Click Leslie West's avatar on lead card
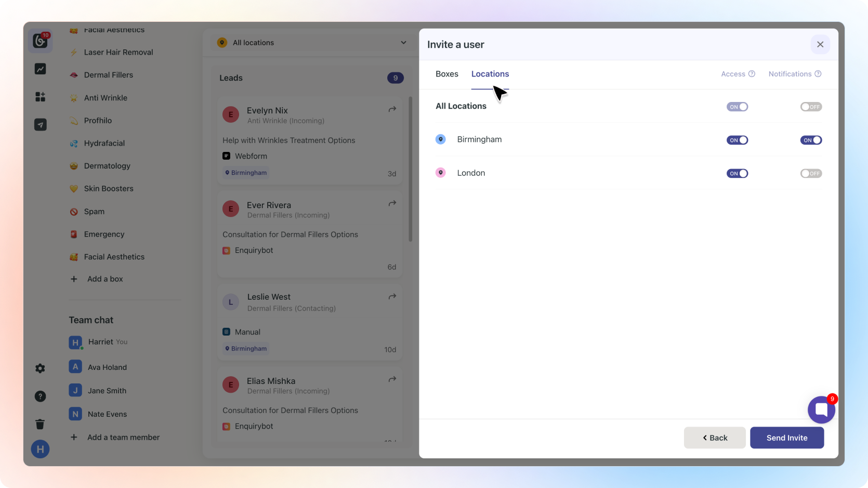This screenshot has height=488, width=868. click(231, 302)
